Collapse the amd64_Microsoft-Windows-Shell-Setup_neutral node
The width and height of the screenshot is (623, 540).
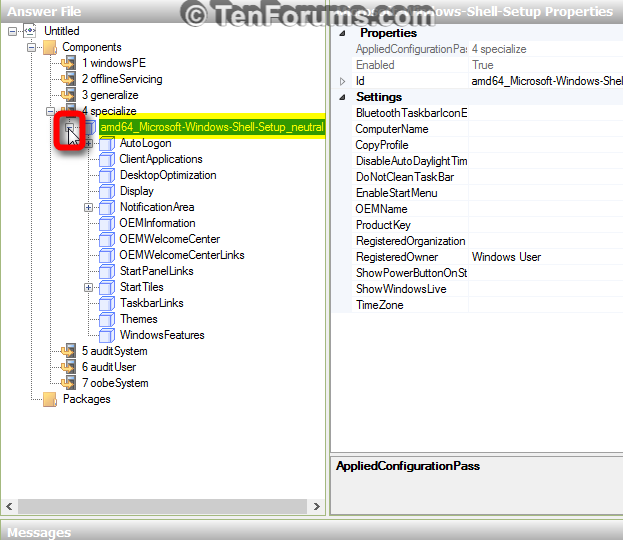69,127
